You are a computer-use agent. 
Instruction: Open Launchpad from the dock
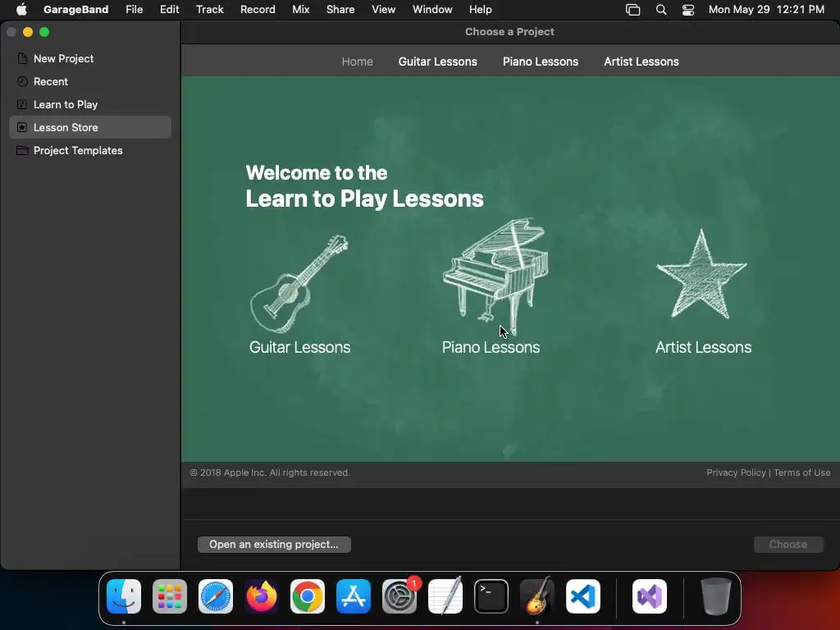170,596
